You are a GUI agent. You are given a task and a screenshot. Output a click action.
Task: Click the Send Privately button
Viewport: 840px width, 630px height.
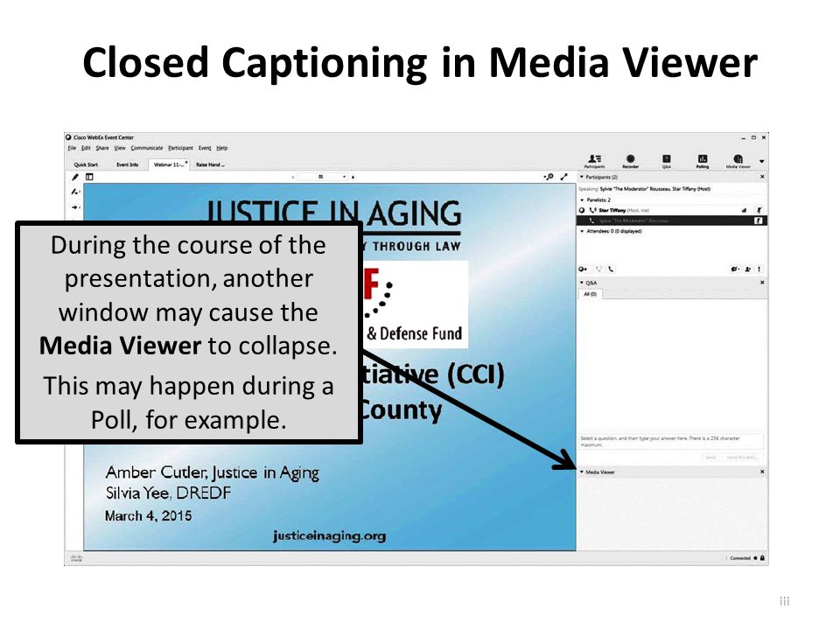click(x=742, y=458)
